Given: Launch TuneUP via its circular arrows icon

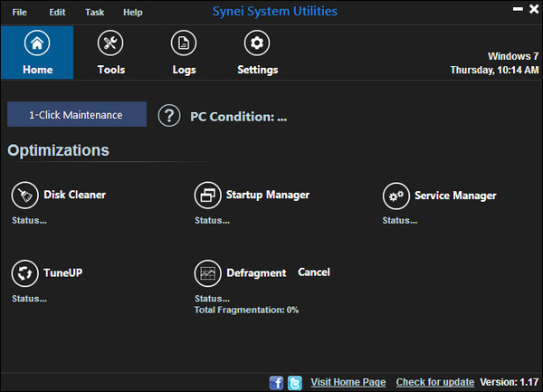Looking at the screenshot, I should tap(24, 272).
